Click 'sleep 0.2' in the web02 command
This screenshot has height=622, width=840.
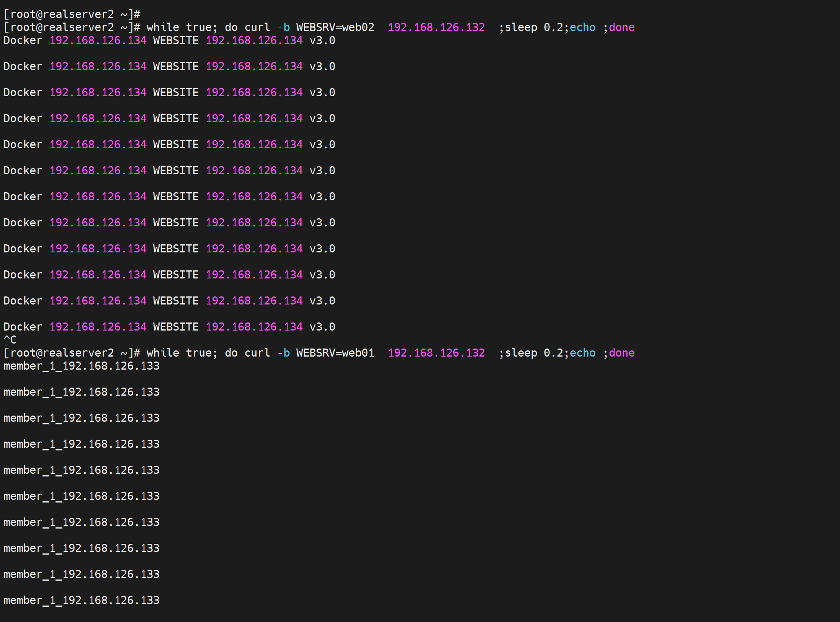[534, 27]
